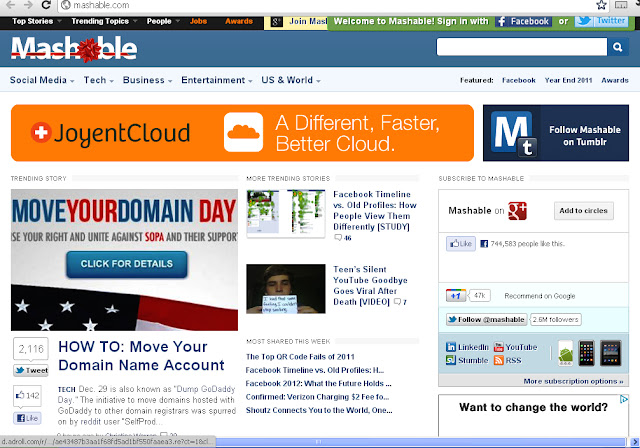The image size is (640, 448).
Task: Sign in with the Facebook button
Action: (524, 21)
